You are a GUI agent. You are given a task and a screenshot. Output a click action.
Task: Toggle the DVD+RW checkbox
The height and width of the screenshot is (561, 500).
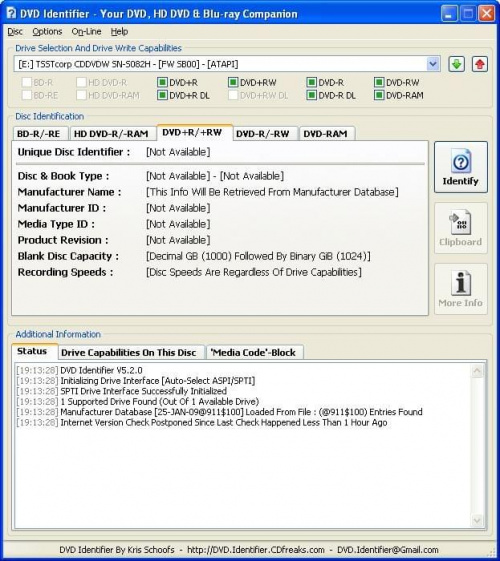coord(233,82)
